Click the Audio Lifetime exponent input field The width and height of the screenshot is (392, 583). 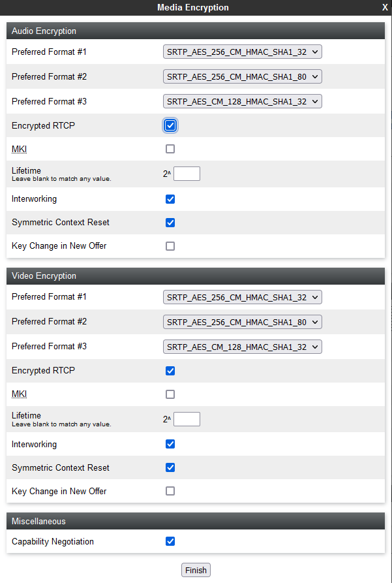tap(187, 173)
